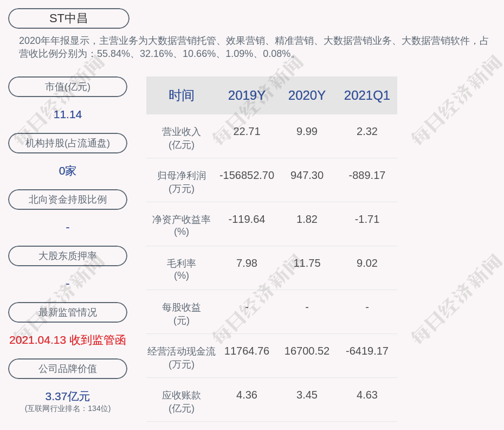This screenshot has height=430, width=504.
Task: Click the 2019Y revenue value 22.71
Action: (x=247, y=131)
